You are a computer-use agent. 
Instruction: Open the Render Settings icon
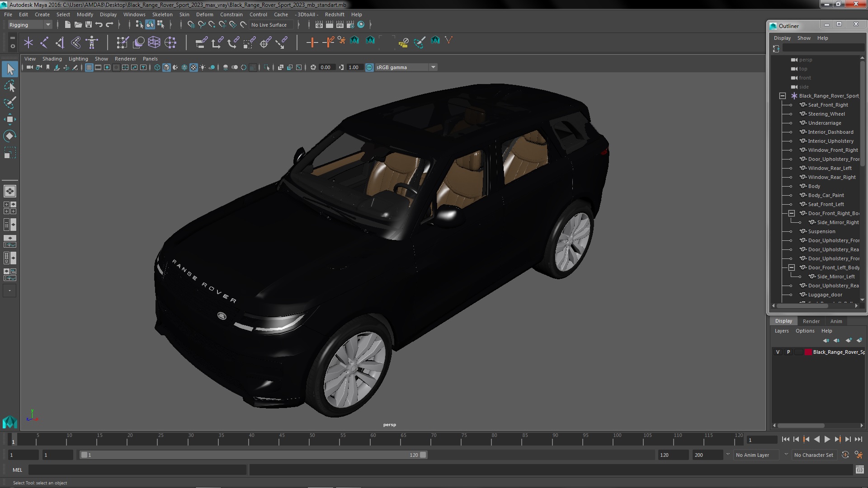pyautogui.click(x=350, y=24)
